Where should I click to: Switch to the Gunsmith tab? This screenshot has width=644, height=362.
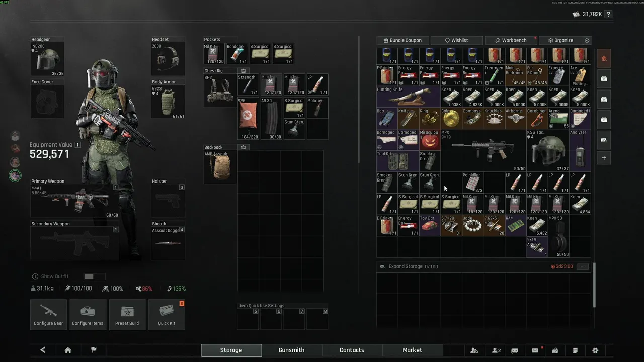coord(291,350)
